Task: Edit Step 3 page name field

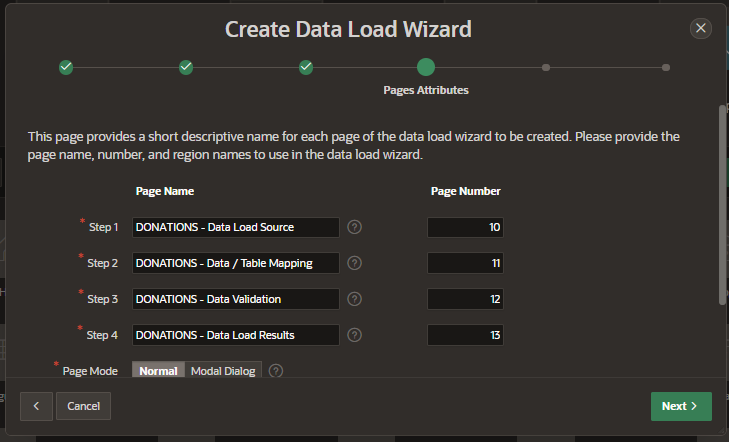Action: click(236, 299)
